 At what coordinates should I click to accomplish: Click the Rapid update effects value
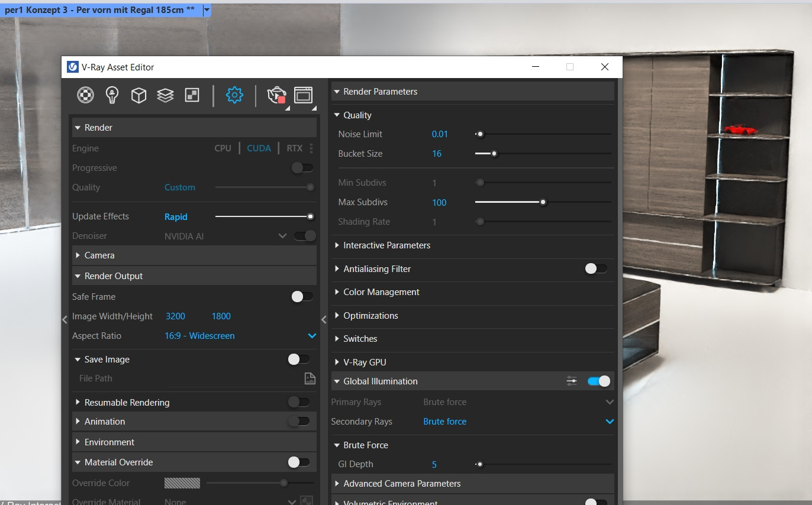click(176, 216)
